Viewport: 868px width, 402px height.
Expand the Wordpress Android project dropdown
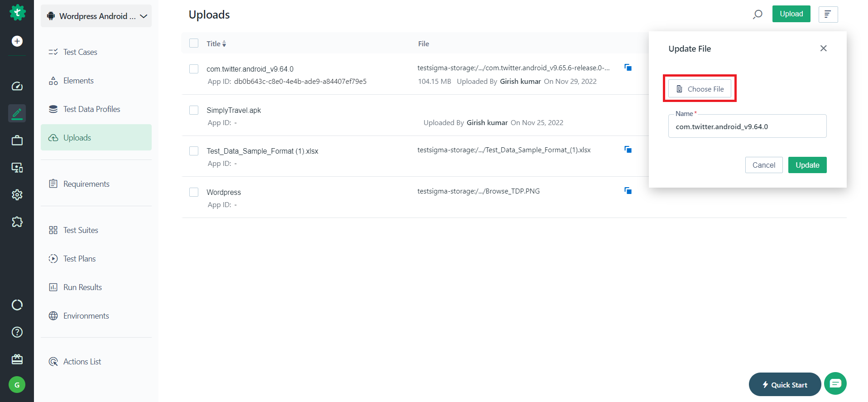96,16
